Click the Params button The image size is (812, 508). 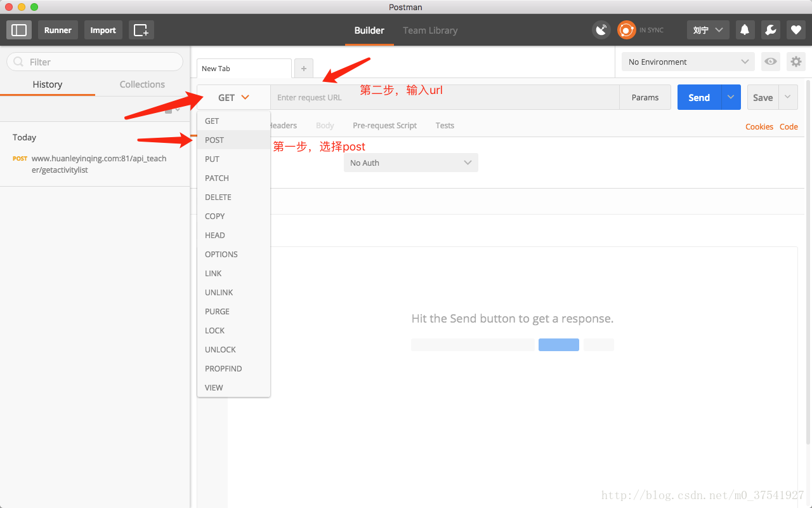[645, 97]
